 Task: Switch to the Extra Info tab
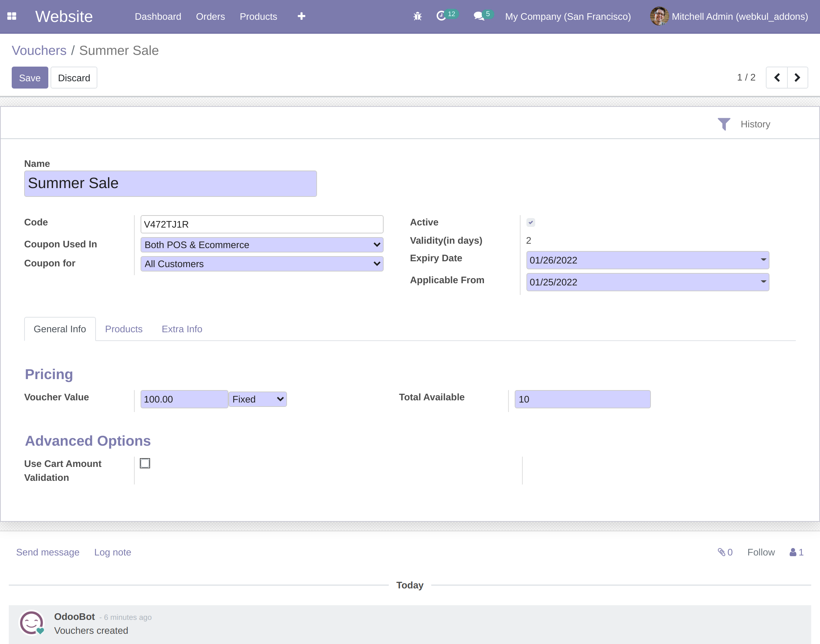(182, 329)
